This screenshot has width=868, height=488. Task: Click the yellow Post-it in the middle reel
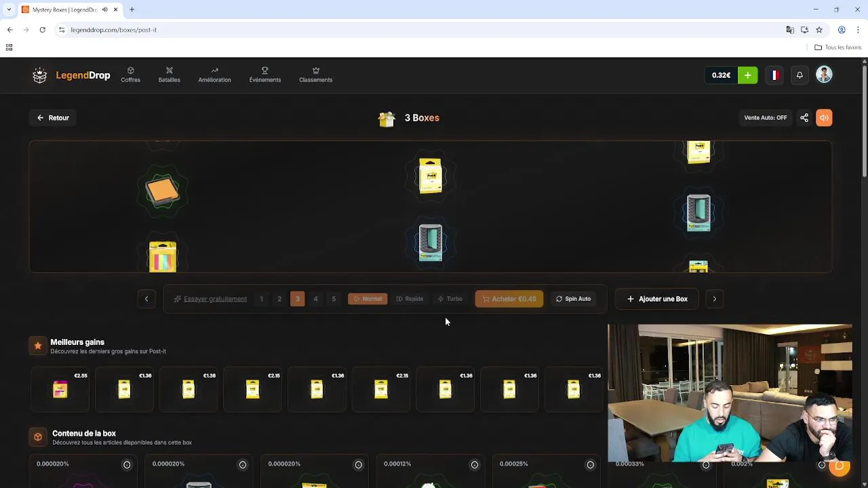coord(430,176)
